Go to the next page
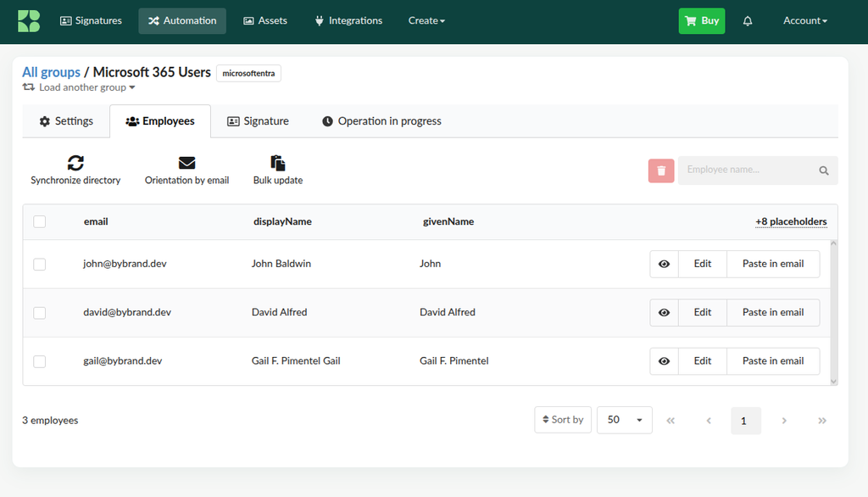 click(x=784, y=421)
